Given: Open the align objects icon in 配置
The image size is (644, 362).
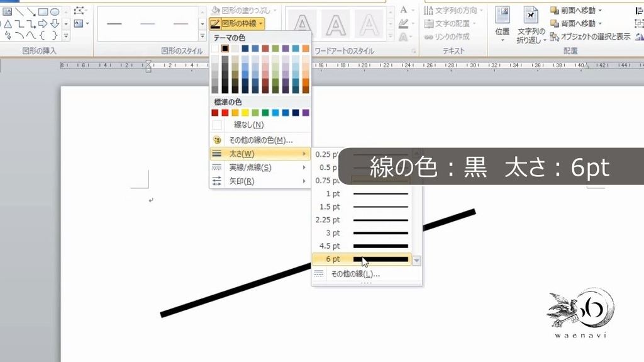Looking at the screenshot, I should click(639, 10).
